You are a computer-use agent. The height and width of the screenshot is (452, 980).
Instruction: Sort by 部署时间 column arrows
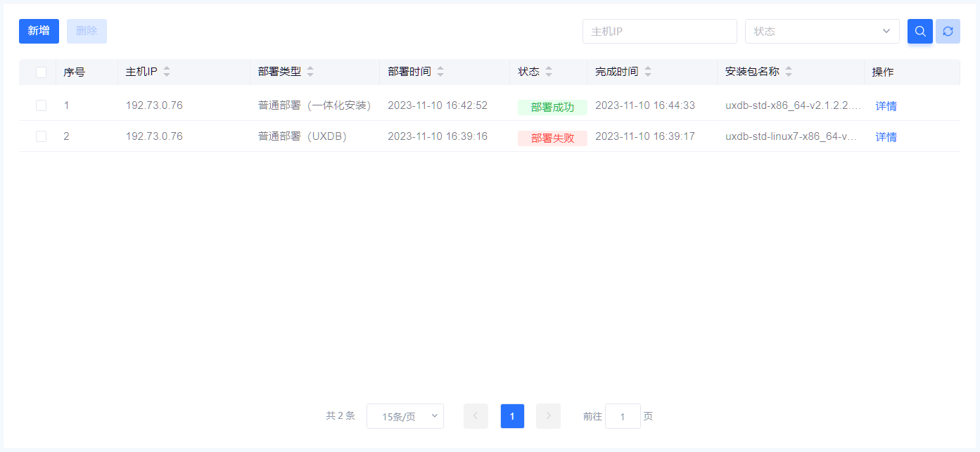(x=440, y=72)
